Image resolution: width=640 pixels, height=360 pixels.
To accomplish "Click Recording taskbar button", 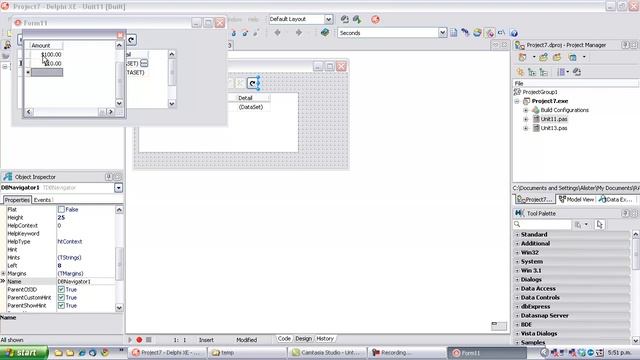I will click(407, 353).
